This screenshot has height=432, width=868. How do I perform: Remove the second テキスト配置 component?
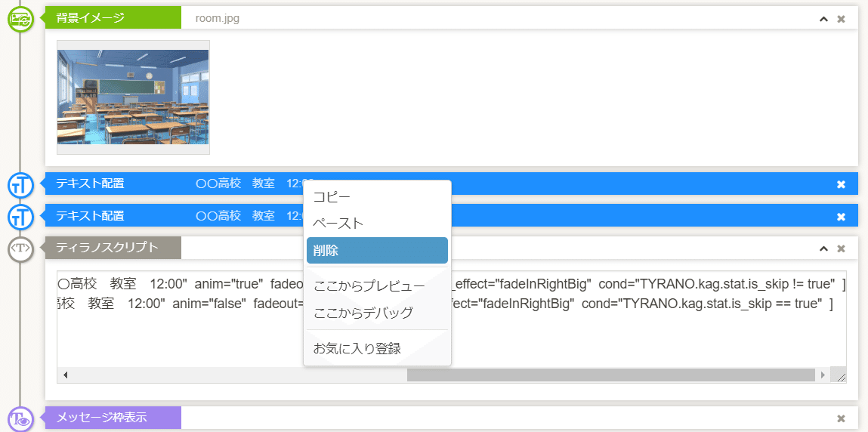[842, 216]
